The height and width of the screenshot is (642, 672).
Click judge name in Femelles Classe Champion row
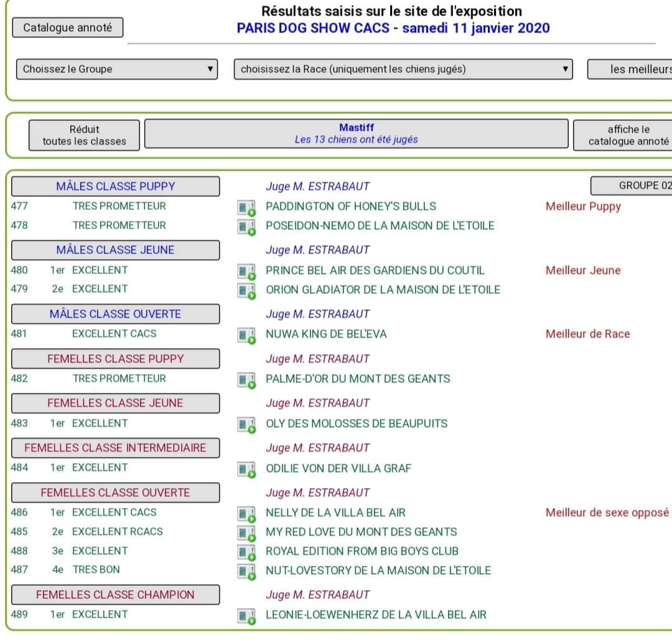coord(317,595)
